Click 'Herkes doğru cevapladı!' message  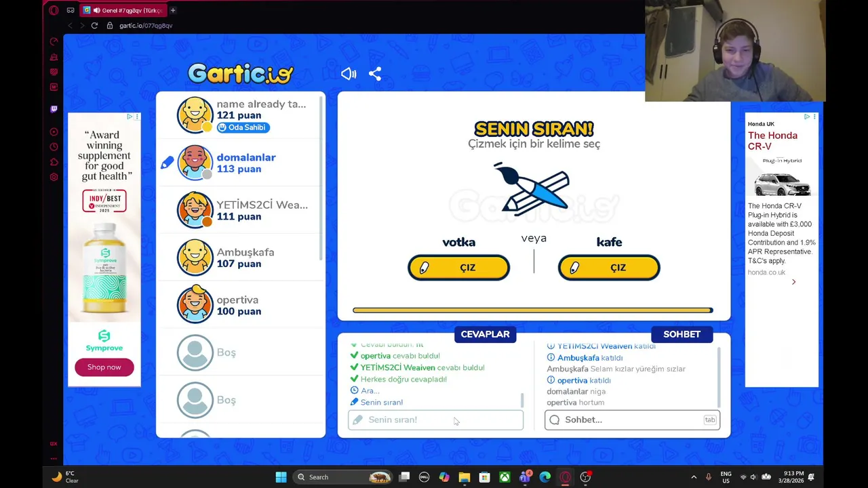point(403,379)
